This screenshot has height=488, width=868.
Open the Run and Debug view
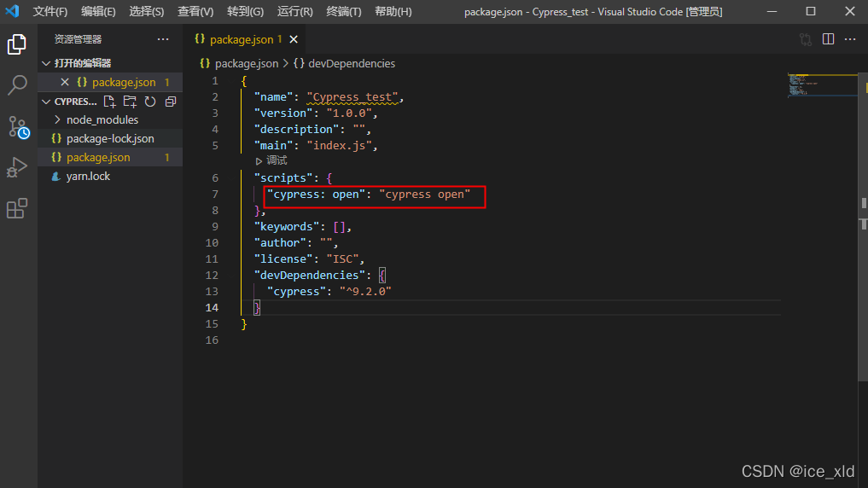click(17, 167)
